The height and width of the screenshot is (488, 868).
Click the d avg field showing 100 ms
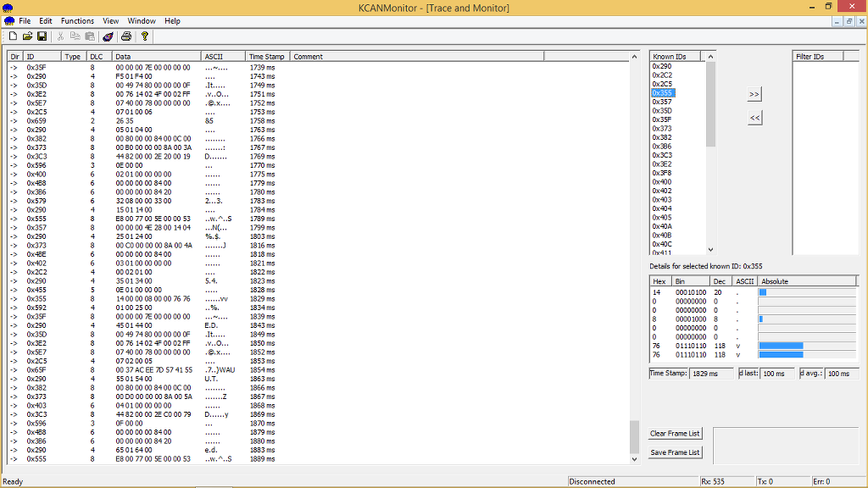click(842, 374)
